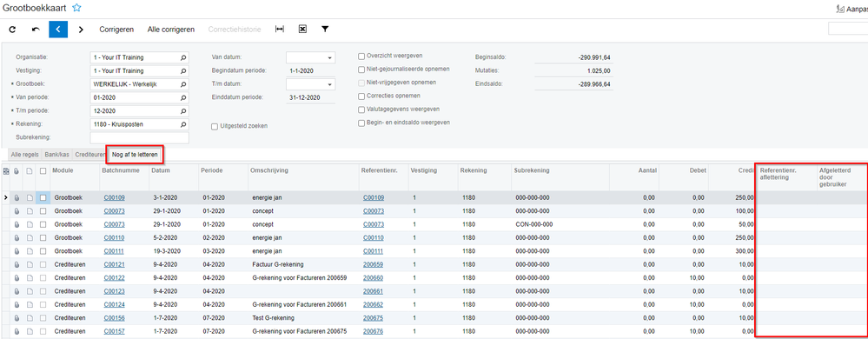Open the Van periode lookup magnifier
868x339 pixels.
(183, 97)
